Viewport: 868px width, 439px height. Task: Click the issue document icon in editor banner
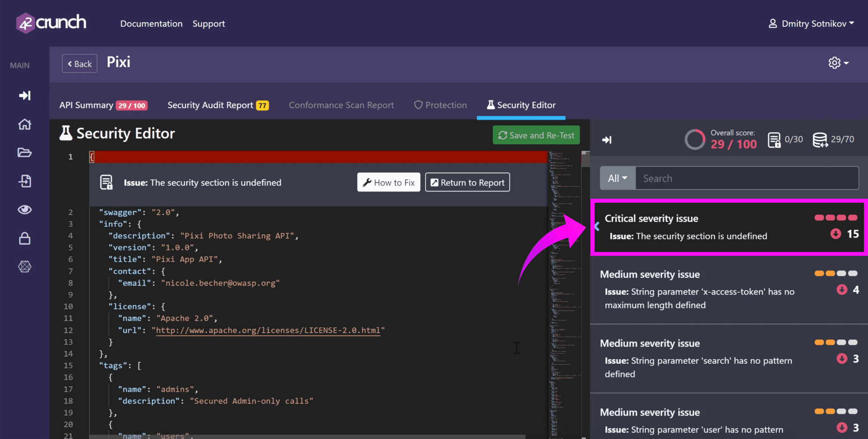[106, 182]
